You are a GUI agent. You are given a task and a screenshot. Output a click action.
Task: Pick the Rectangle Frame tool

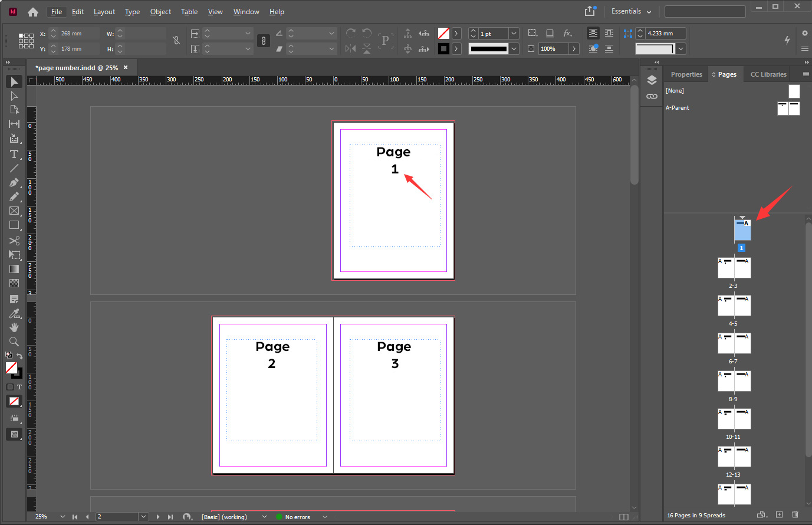(x=14, y=211)
